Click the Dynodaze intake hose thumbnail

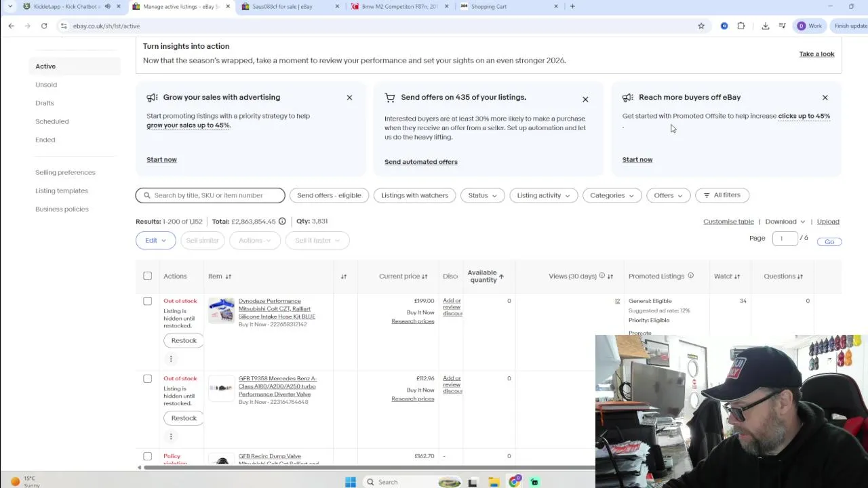click(221, 310)
